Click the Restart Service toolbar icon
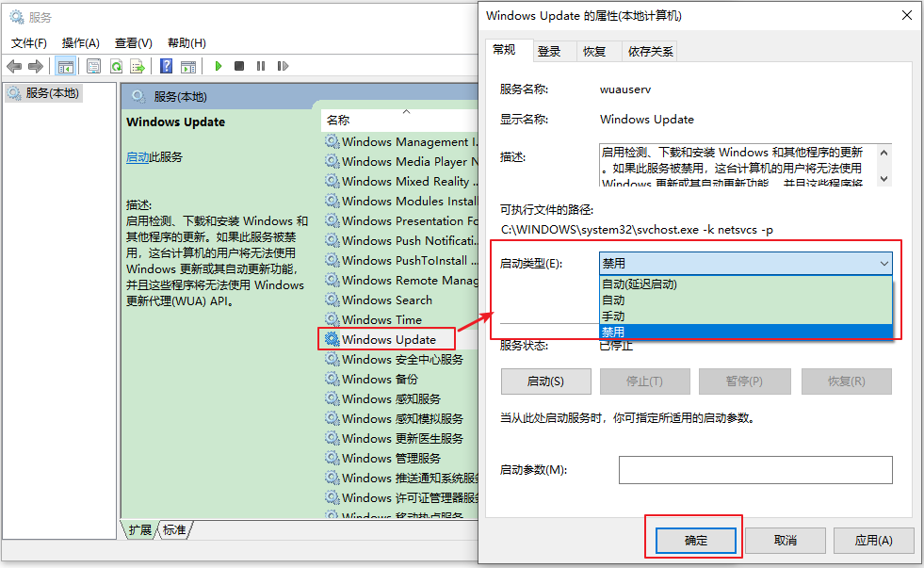This screenshot has width=924, height=568. [283, 66]
